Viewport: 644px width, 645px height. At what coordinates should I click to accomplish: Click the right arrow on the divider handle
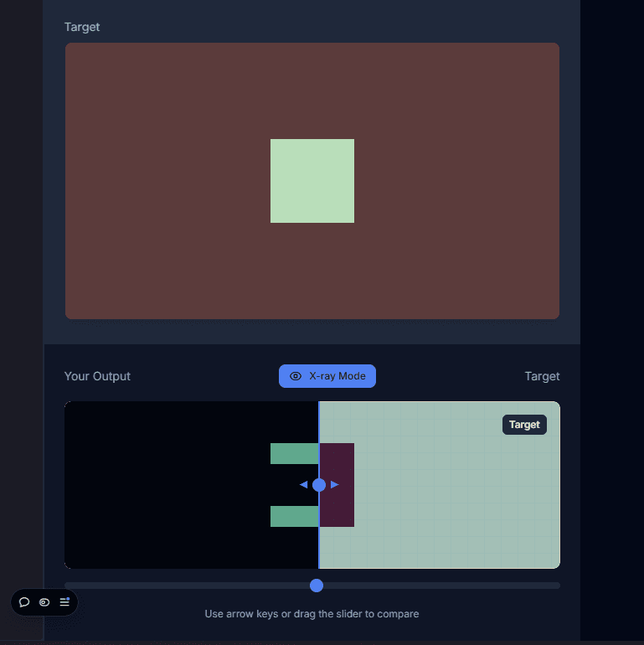[x=335, y=484]
